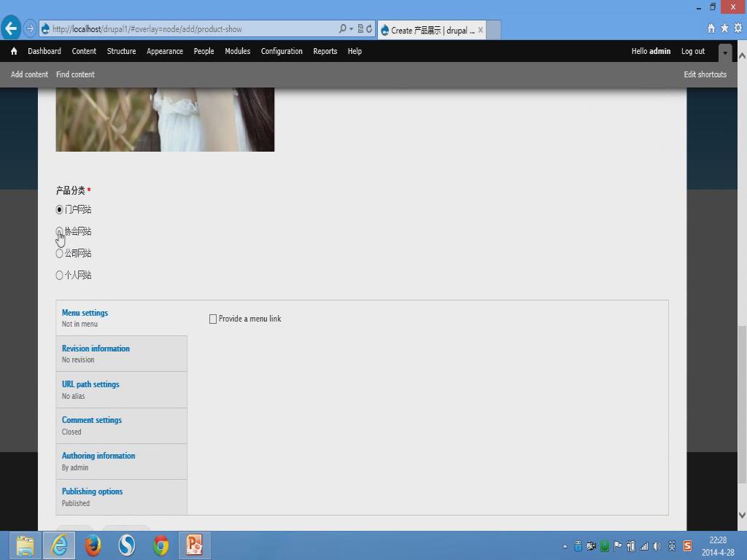Go back with the browser Back arrow
Screen dimensions: 747x560
coord(10,28)
